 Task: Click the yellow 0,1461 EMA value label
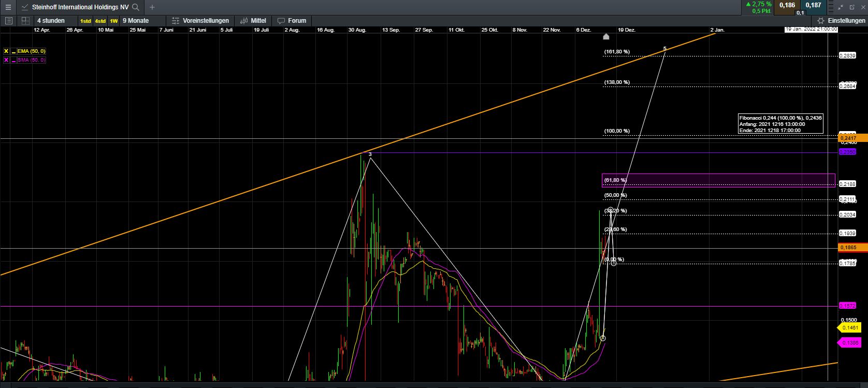tap(849, 328)
